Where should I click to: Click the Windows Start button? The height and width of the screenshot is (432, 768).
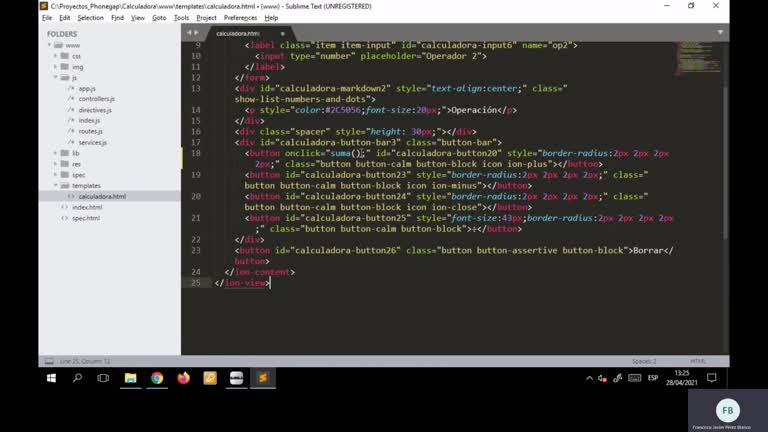[51, 378]
